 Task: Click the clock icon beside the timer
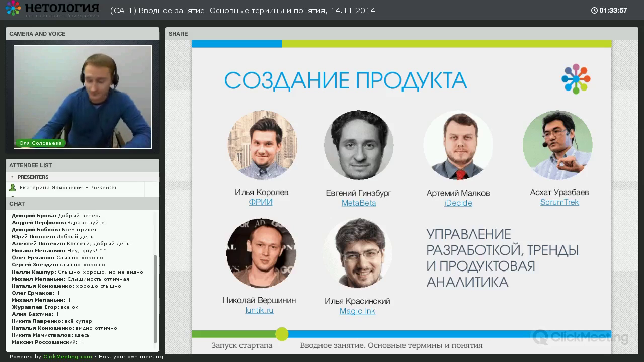[594, 10]
